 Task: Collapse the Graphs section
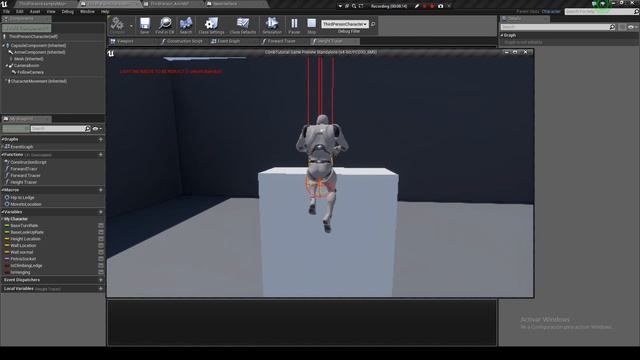pos(2,140)
